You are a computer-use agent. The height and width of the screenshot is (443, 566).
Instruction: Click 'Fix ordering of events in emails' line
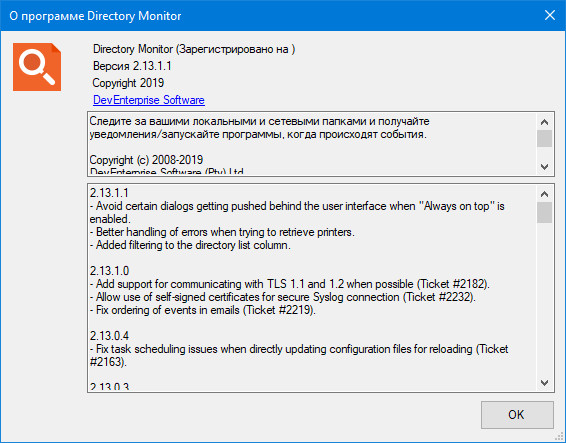click(203, 310)
